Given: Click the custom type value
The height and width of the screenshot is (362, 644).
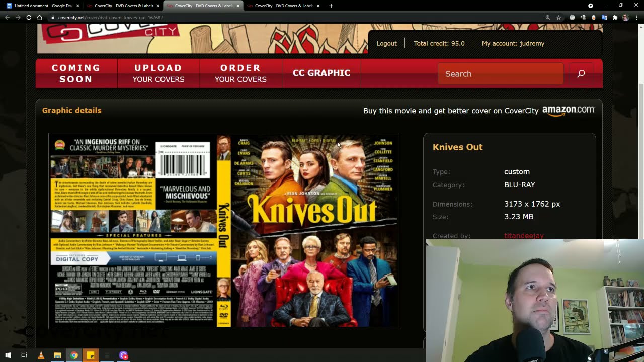Looking at the screenshot, I should [517, 172].
